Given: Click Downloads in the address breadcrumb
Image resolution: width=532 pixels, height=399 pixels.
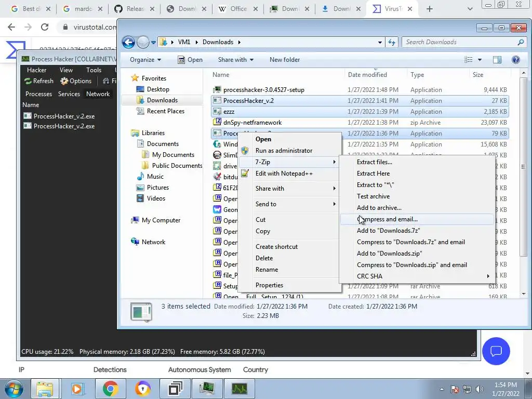Looking at the screenshot, I should coord(218,42).
